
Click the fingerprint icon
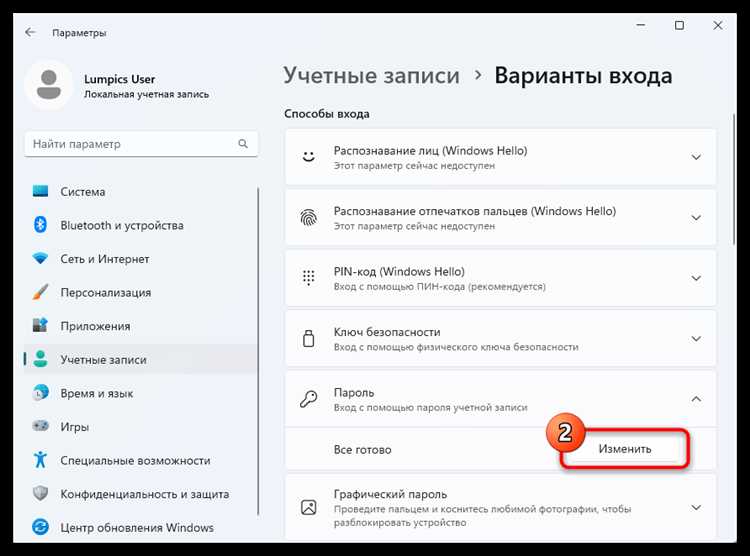[309, 218]
